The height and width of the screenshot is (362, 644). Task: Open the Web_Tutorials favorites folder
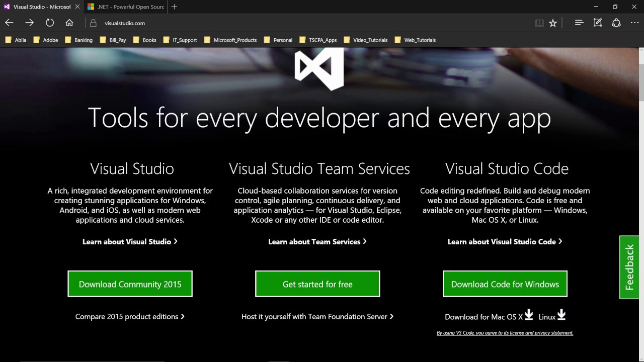pyautogui.click(x=415, y=40)
